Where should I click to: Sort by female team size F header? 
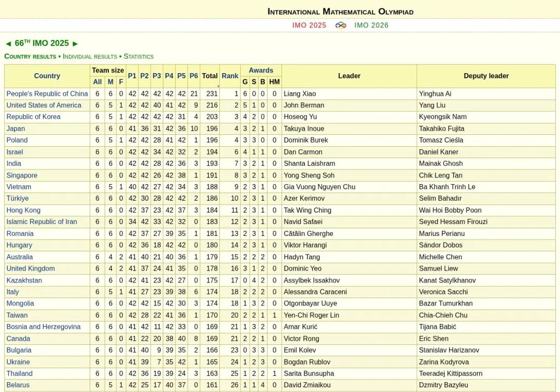click(x=121, y=82)
